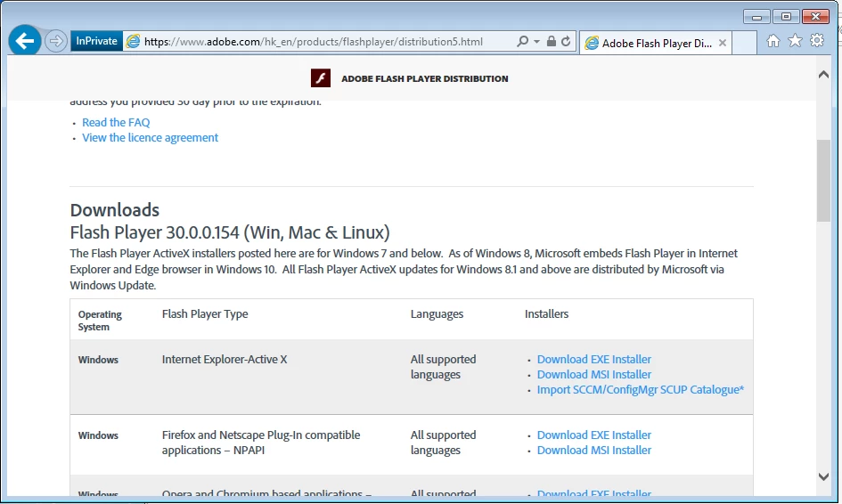Download MSI Installer for Firefox NPAPI

pyautogui.click(x=594, y=450)
